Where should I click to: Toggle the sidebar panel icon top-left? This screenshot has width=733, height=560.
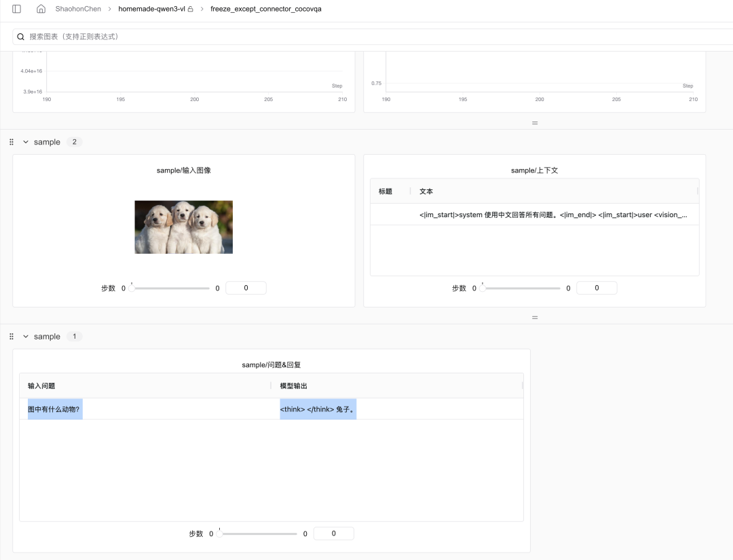pos(17,9)
